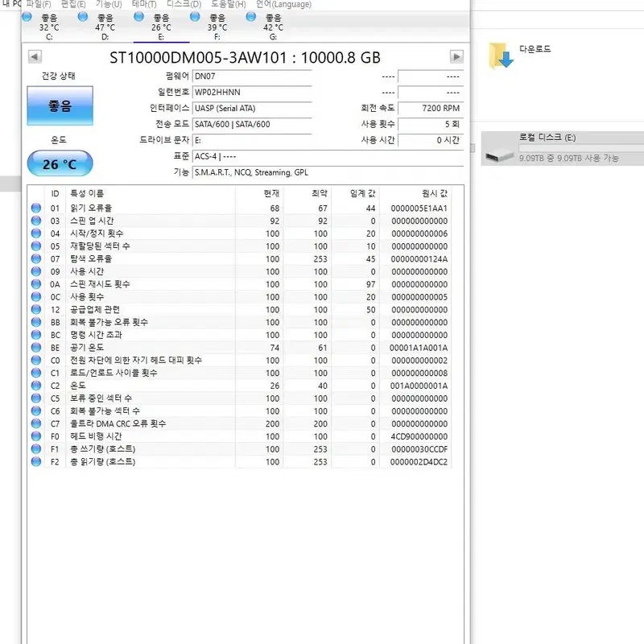Viewport: 644px width, 644px height.
Task: Click the 원시 값 column header
Action: [415, 193]
